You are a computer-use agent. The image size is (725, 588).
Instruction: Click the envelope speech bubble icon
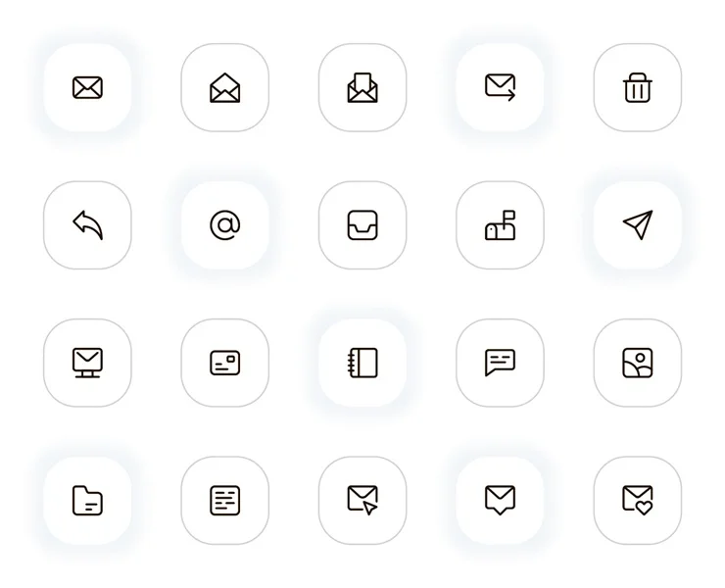pyautogui.click(x=500, y=500)
